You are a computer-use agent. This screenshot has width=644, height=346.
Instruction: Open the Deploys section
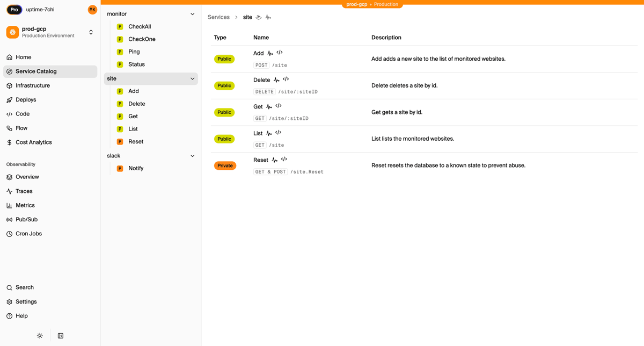(x=26, y=99)
